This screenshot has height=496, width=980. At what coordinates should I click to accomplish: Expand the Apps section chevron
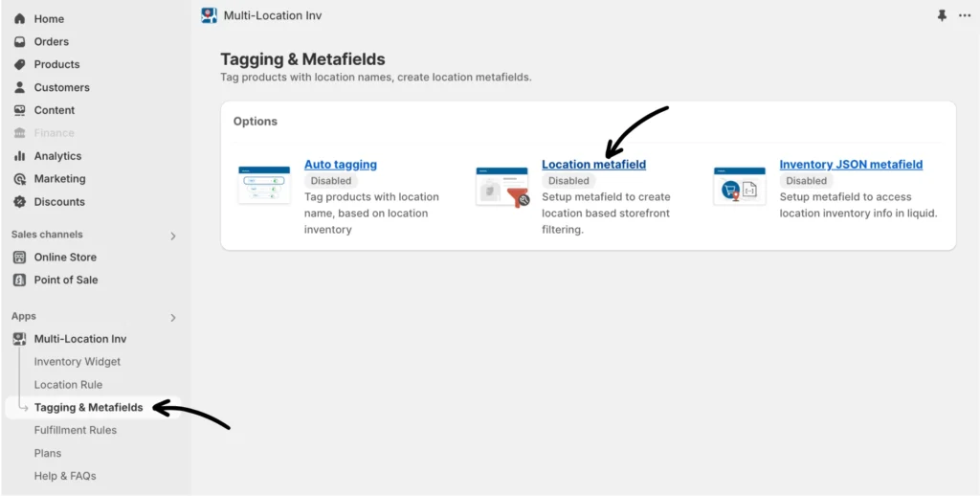(173, 317)
